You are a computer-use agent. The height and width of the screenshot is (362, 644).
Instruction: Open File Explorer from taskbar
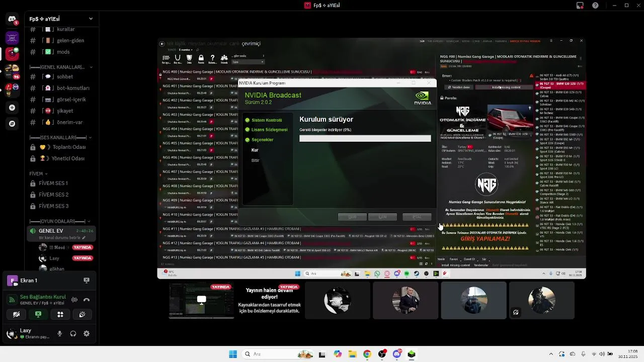(352, 354)
